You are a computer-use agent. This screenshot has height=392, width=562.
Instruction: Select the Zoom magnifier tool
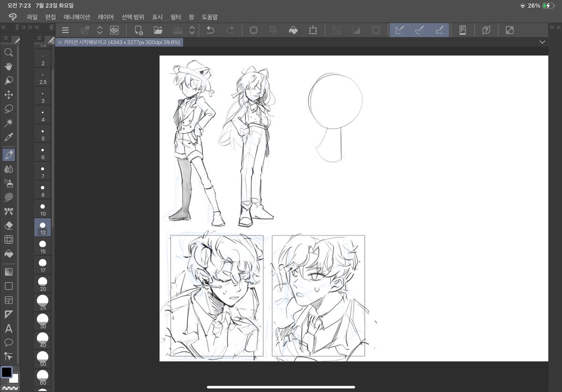tap(8, 52)
